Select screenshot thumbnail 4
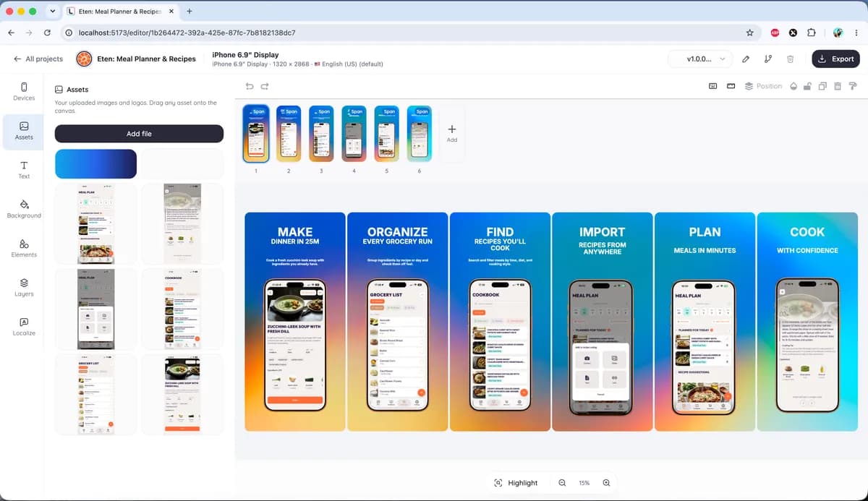 [x=354, y=133]
